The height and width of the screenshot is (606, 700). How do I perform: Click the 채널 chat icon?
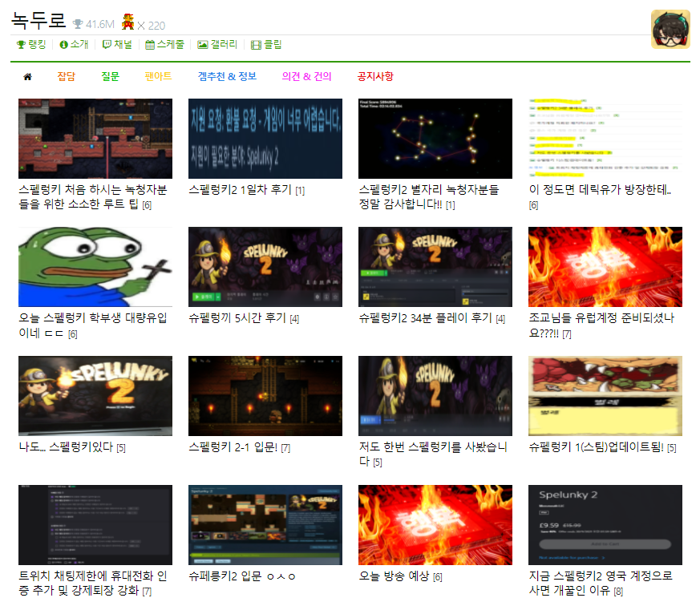(x=107, y=45)
